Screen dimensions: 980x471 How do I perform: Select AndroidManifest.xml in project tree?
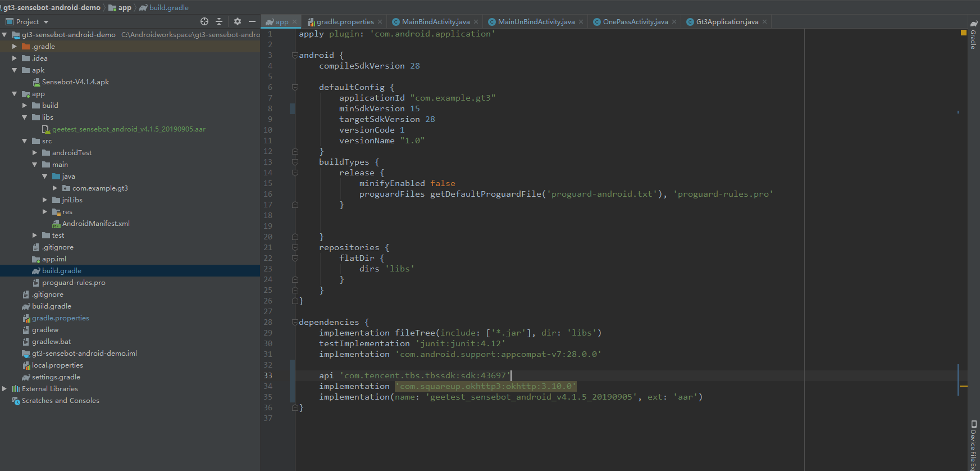(x=95, y=224)
